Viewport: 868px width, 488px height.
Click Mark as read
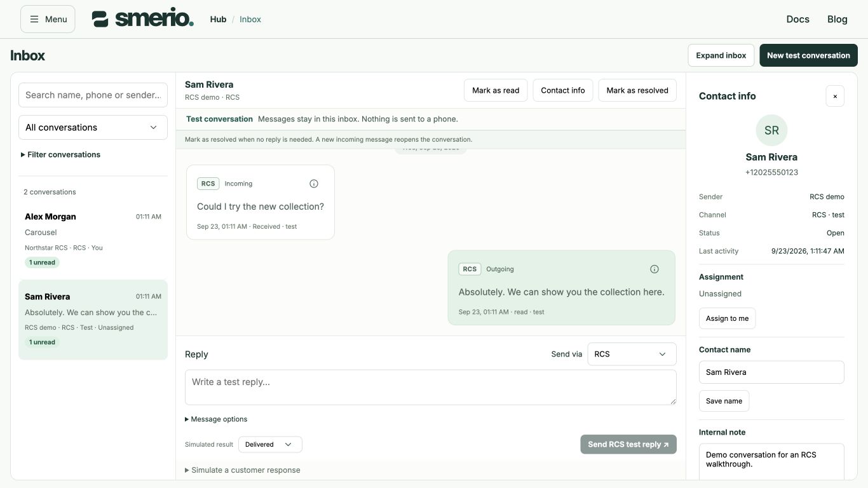[x=496, y=90]
